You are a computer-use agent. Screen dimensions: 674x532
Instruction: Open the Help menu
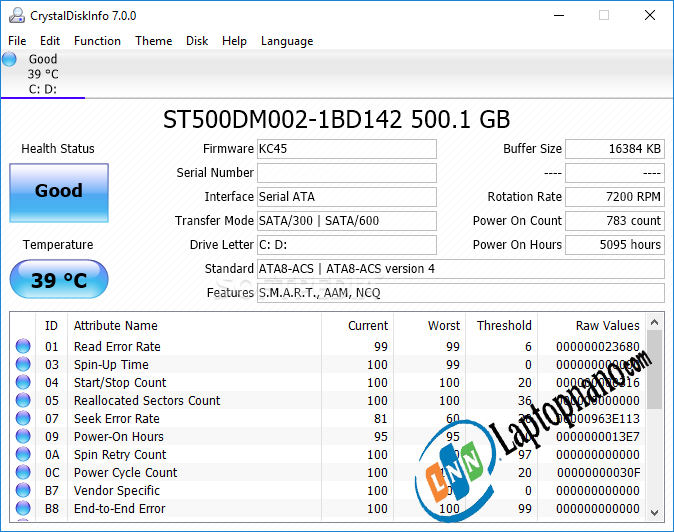click(234, 41)
